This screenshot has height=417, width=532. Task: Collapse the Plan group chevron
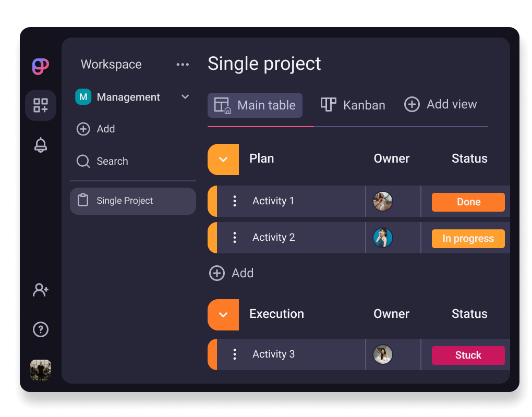[x=223, y=160]
